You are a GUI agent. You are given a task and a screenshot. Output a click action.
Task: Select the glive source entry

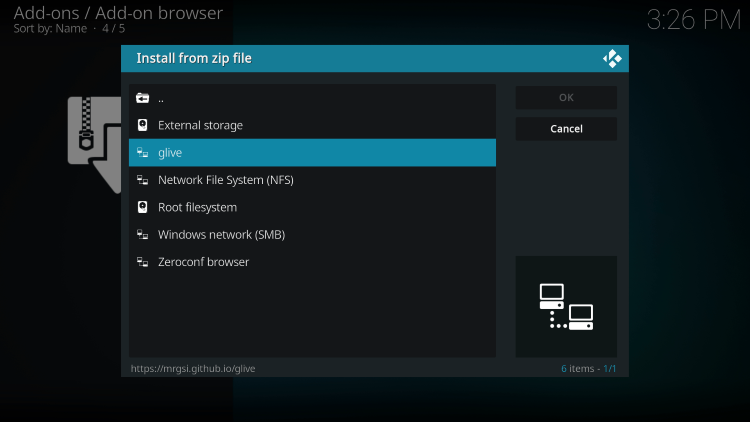pos(312,153)
